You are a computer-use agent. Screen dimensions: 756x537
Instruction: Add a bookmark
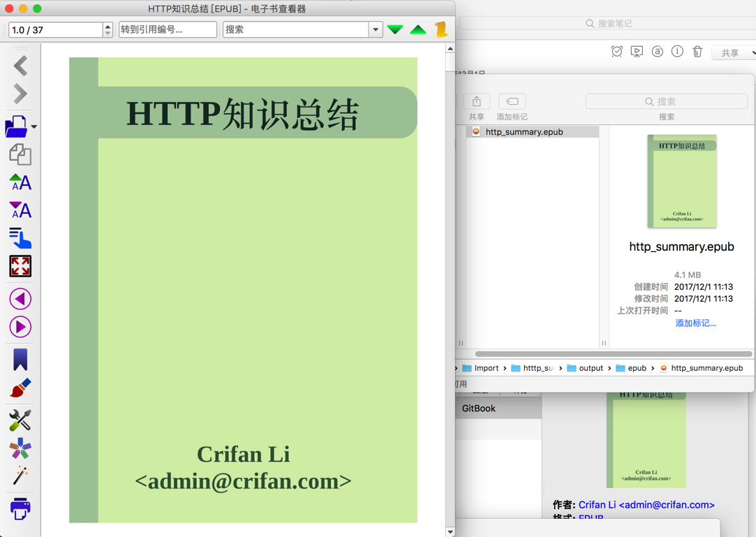coord(20,360)
